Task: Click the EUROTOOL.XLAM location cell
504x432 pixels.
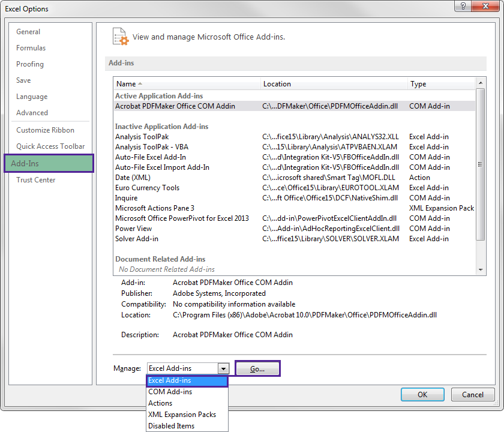Action: pyautogui.click(x=331, y=188)
